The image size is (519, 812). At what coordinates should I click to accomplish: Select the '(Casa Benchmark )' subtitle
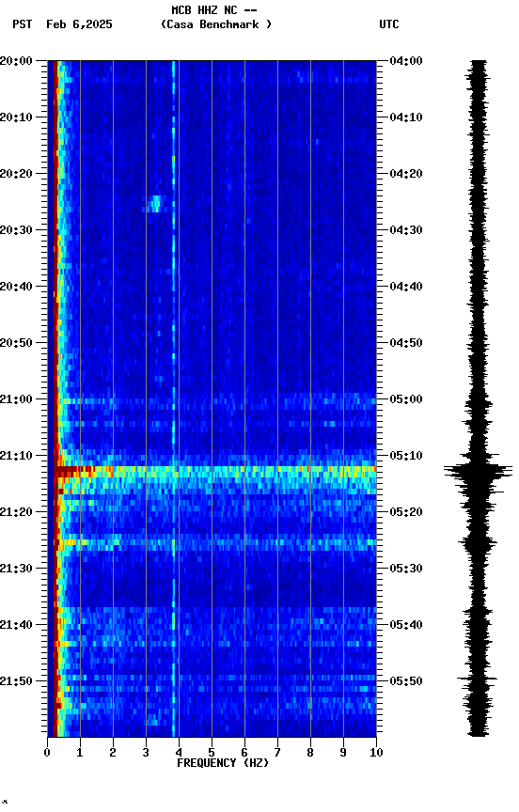click(216, 24)
